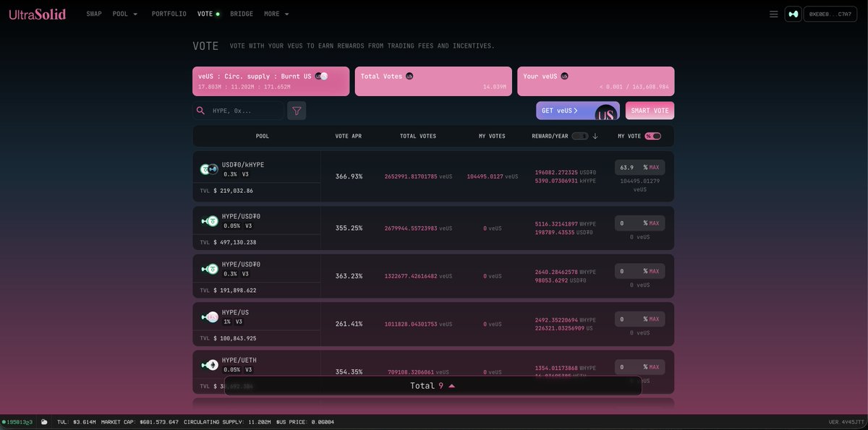Click the USD₮0/kHYPE pool pair icon

point(208,168)
